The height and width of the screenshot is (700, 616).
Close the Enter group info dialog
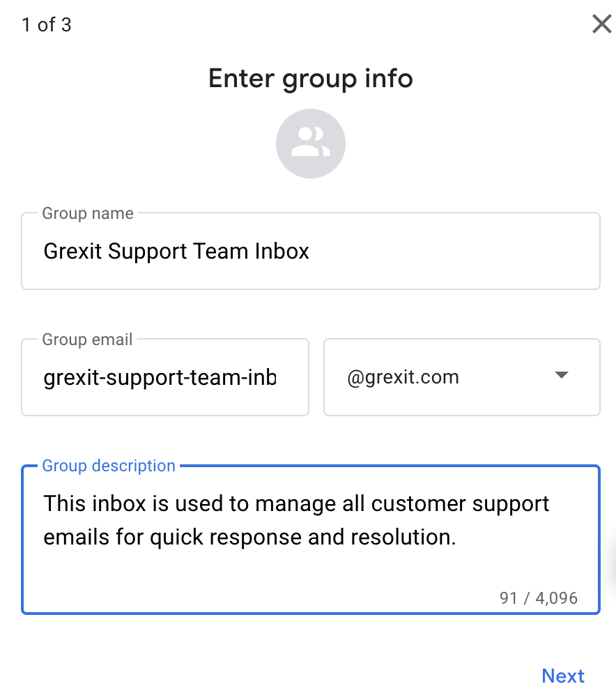(601, 24)
